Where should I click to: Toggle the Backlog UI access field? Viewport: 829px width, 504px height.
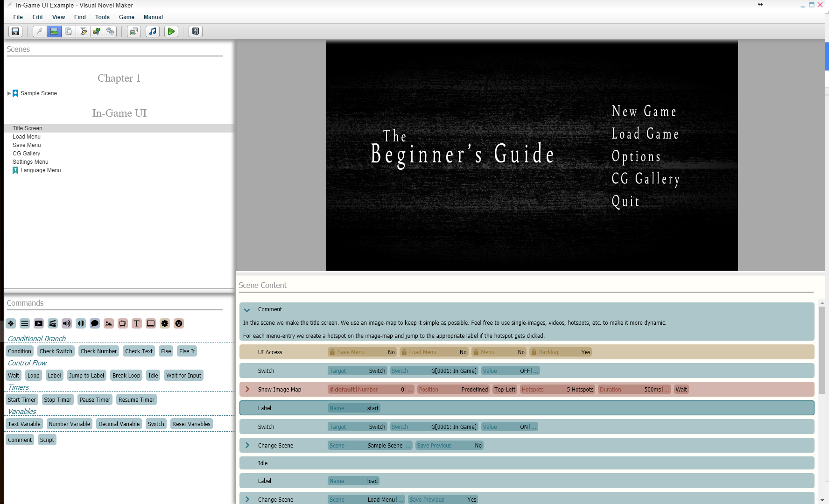(561, 352)
